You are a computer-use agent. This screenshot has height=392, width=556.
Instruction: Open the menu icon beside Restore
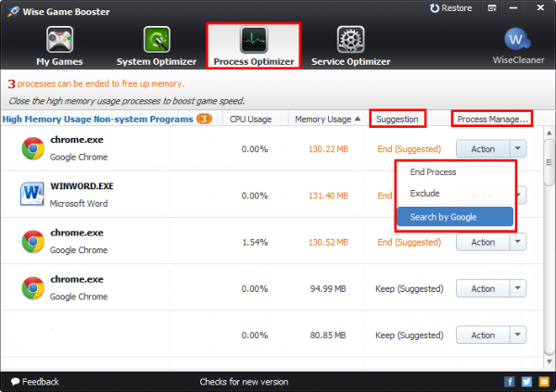tap(492, 8)
